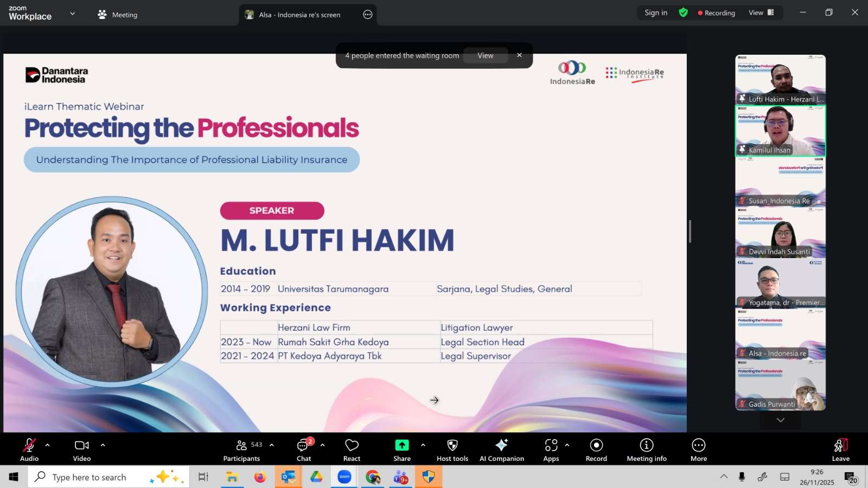Start recording with Record button
The height and width of the screenshot is (488, 868).
pos(596,450)
